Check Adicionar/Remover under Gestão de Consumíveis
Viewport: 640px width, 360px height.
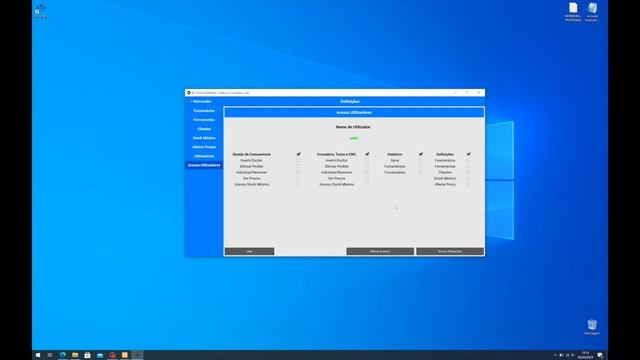pyautogui.click(x=298, y=172)
